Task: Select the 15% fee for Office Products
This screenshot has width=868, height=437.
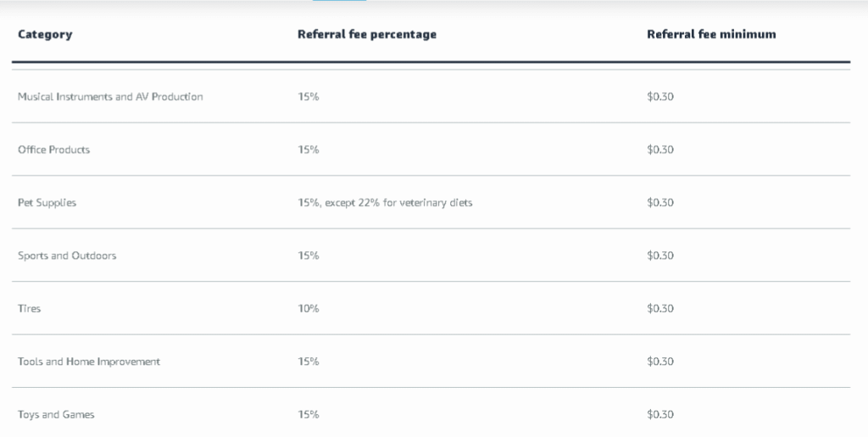Action: [x=309, y=149]
